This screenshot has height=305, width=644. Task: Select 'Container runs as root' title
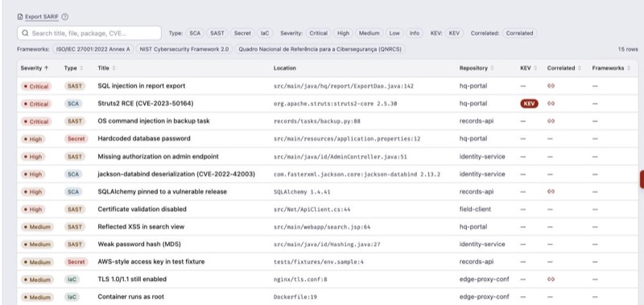pos(130,297)
